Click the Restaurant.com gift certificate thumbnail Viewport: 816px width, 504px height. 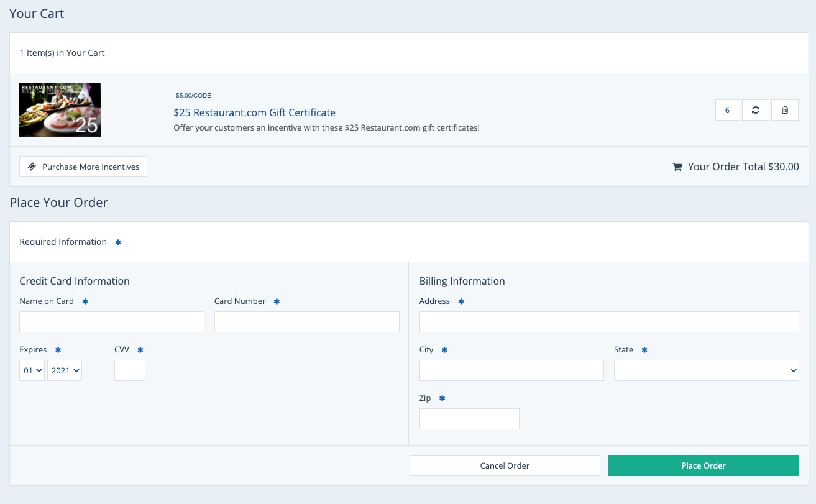pos(60,110)
